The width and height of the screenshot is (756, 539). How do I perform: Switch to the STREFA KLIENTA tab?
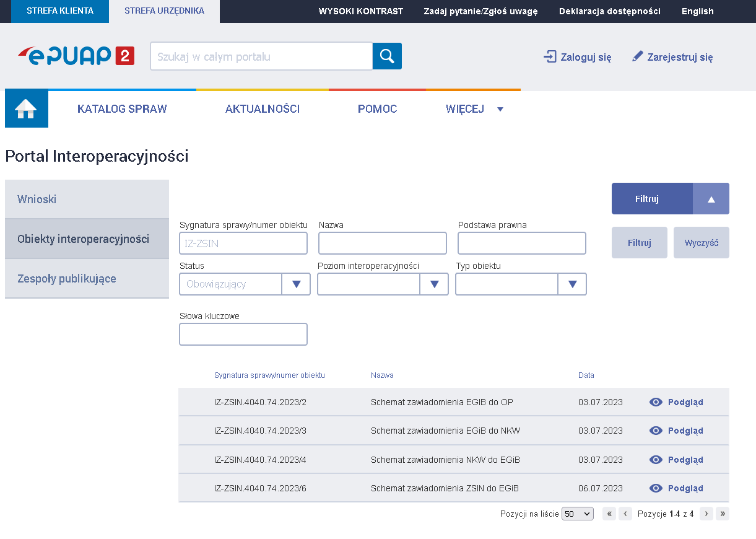[x=59, y=11]
